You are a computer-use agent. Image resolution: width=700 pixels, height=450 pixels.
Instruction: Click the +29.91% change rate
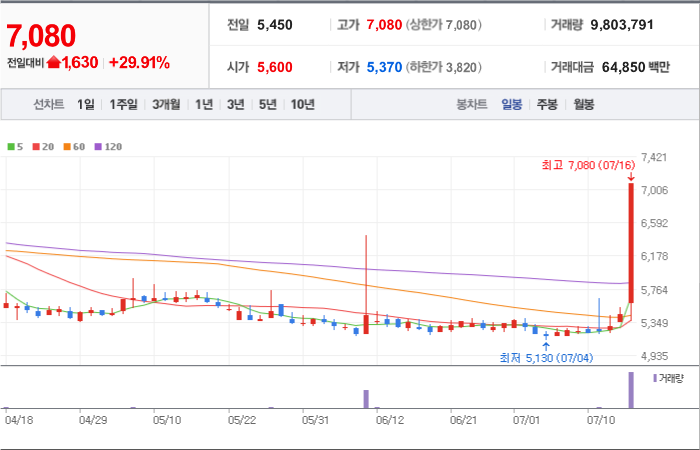[x=139, y=62]
